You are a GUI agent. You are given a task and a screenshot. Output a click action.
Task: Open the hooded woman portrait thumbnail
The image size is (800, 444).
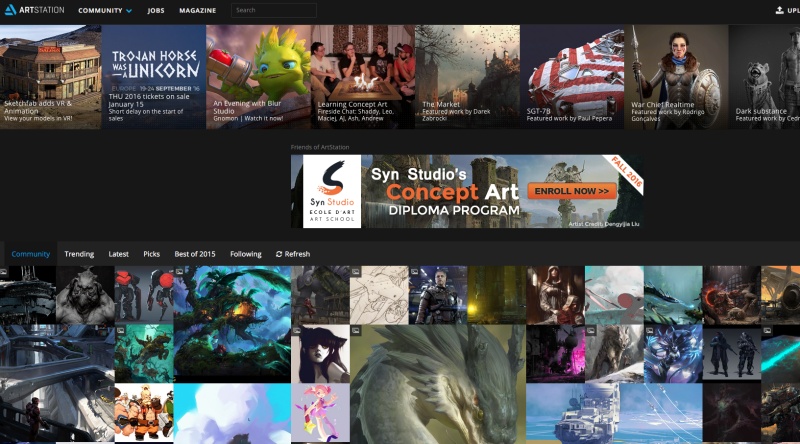coord(556,295)
